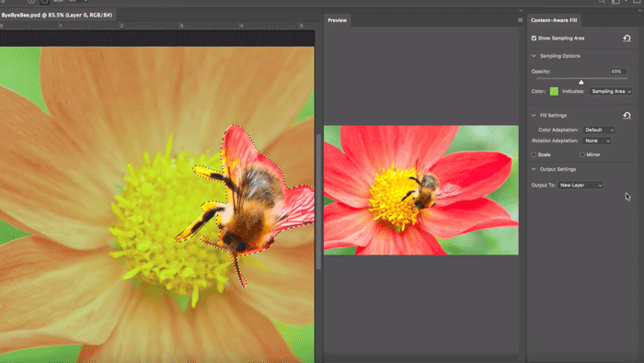The height and width of the screenshot is (363, 644).
Task: Select the Content-Aware Fill tab
Action: [x=554, y=20]
